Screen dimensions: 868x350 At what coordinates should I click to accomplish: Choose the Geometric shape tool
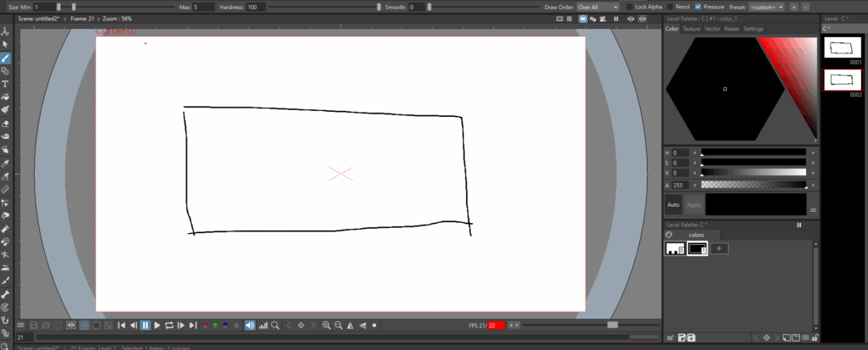pyautogui.click(x=5, y=71)
